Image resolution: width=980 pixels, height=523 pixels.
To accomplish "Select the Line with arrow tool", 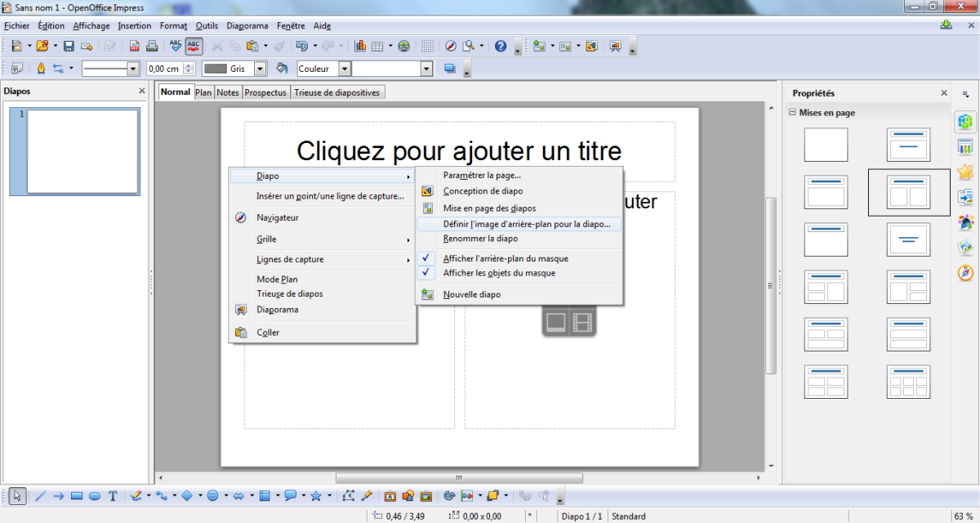I will 59,495.
